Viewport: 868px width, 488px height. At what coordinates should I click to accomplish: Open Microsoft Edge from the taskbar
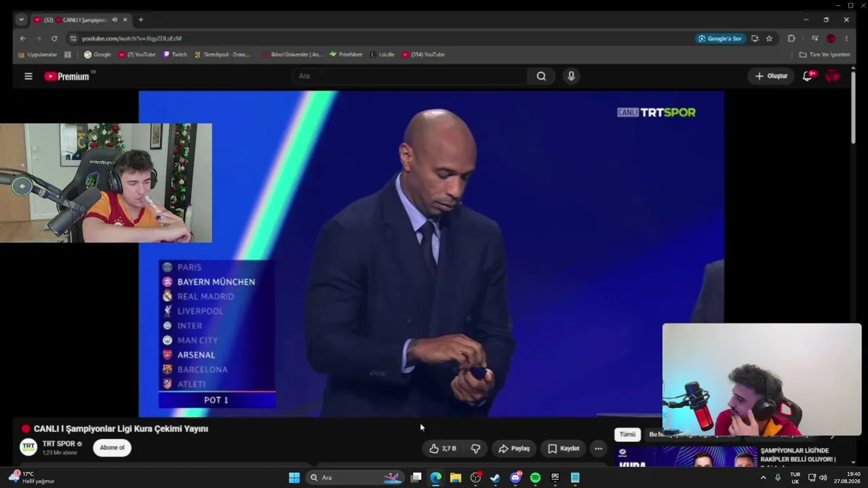(435, 478)
